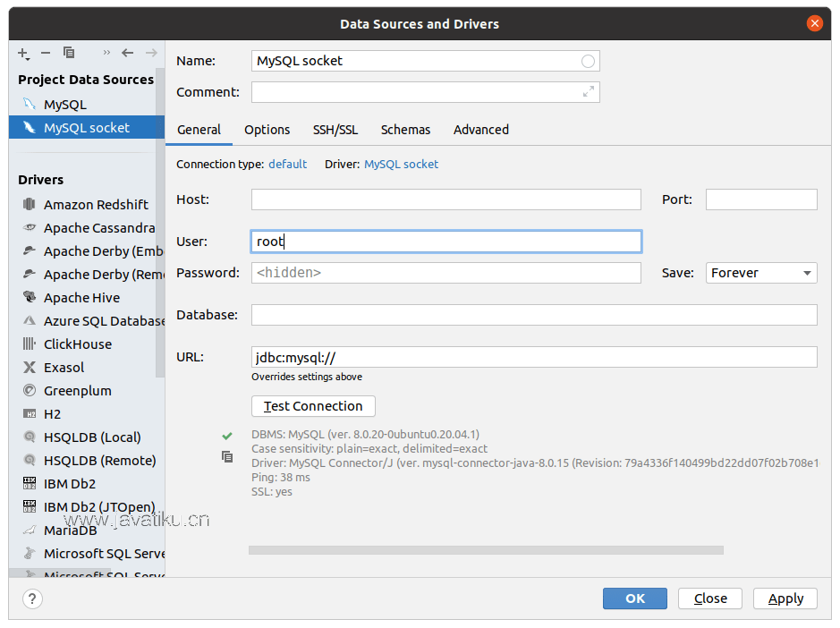Viewport: 840px width, 628px height.
Task: Click the MariaDB driver icon
Action: tap(30, 530)
